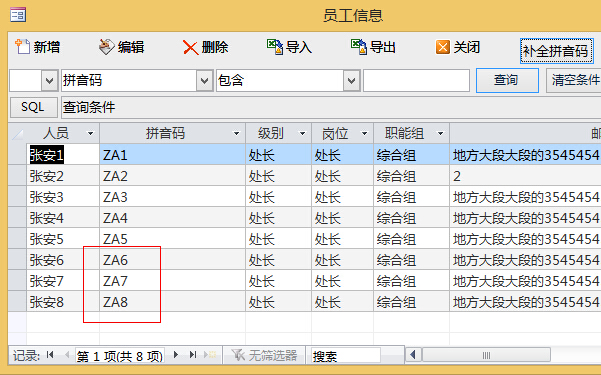
Task: Click pinyin code cell ZA8
Action: (x=172, y=302)
